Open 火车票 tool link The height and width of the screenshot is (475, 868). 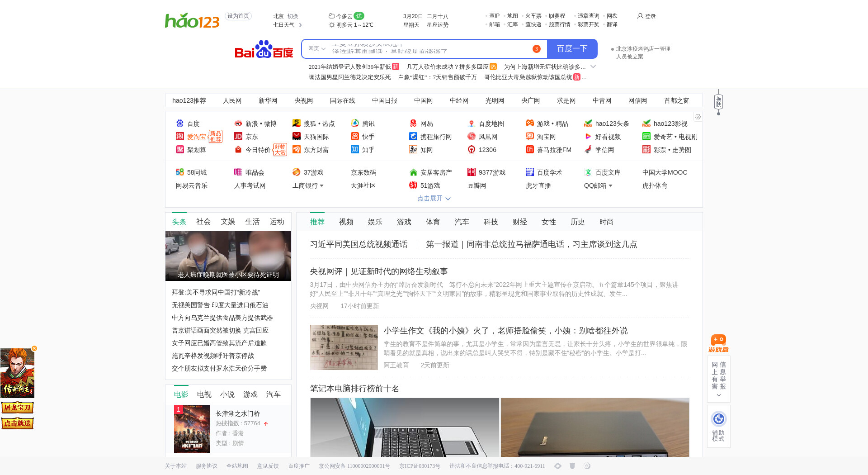533,16
